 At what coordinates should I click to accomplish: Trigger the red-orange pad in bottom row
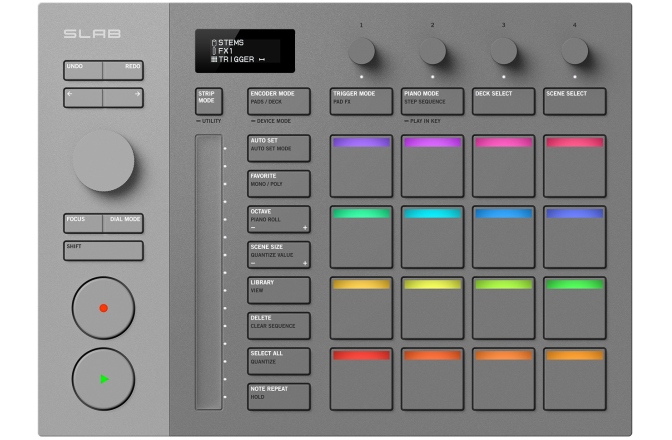pyautogui.click(x=432, y=379)
